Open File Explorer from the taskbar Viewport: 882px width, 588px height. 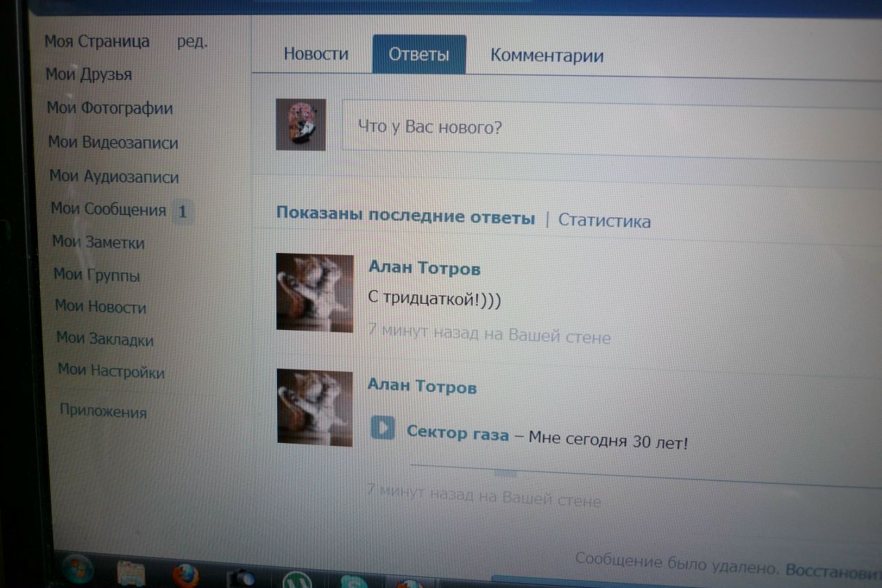(133, 573)
